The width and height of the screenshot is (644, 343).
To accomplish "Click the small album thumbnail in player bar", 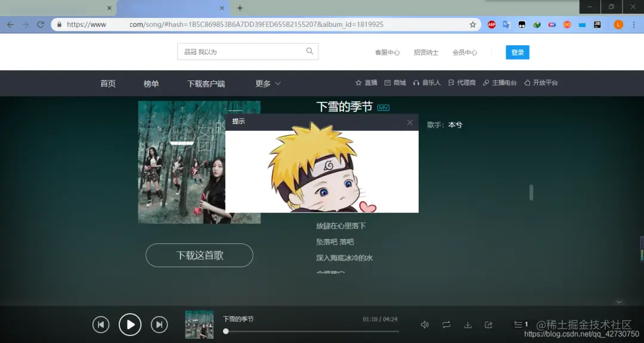I will [x=199, y=325].
